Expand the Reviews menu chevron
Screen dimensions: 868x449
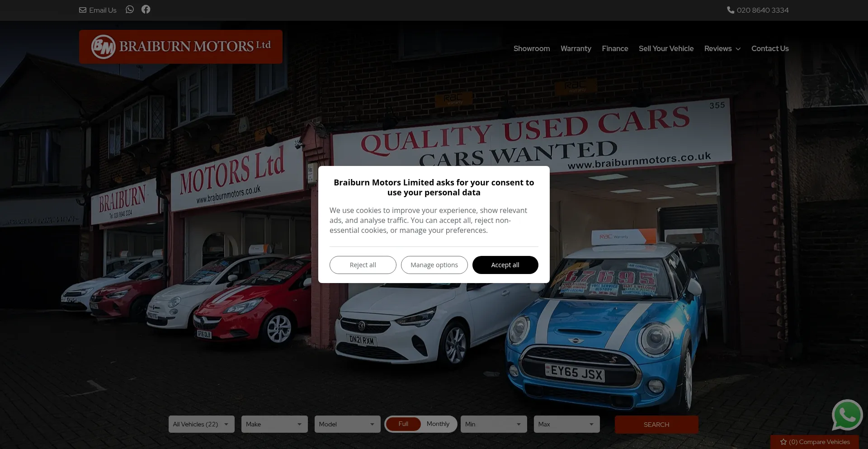[738, 49]
